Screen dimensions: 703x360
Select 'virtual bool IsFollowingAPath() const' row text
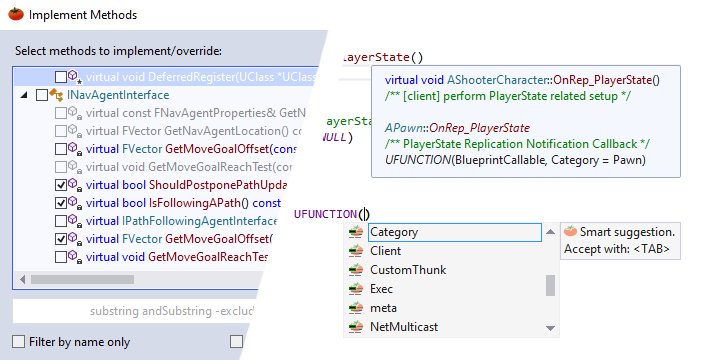(183, 203)
